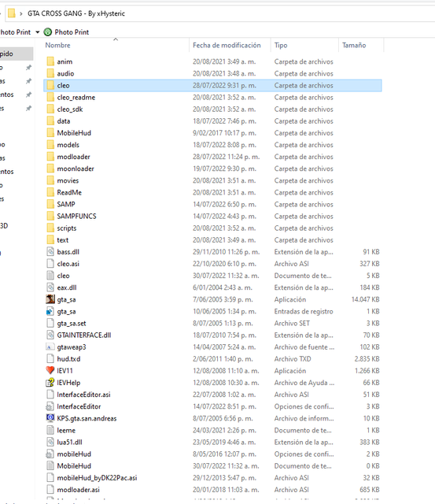Click the GTAINTERFACE.dll file icon
The image size is (435, 504).
coord(50,335)
